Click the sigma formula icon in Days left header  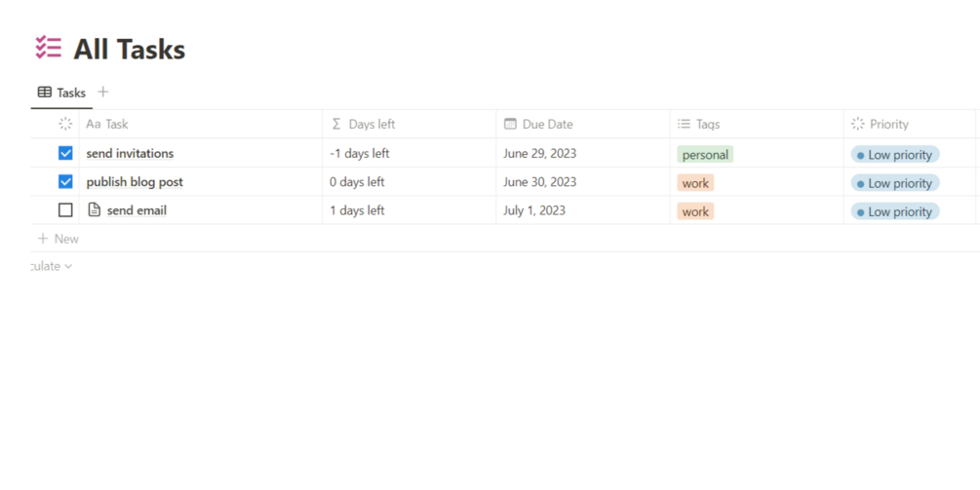(336, 124)
